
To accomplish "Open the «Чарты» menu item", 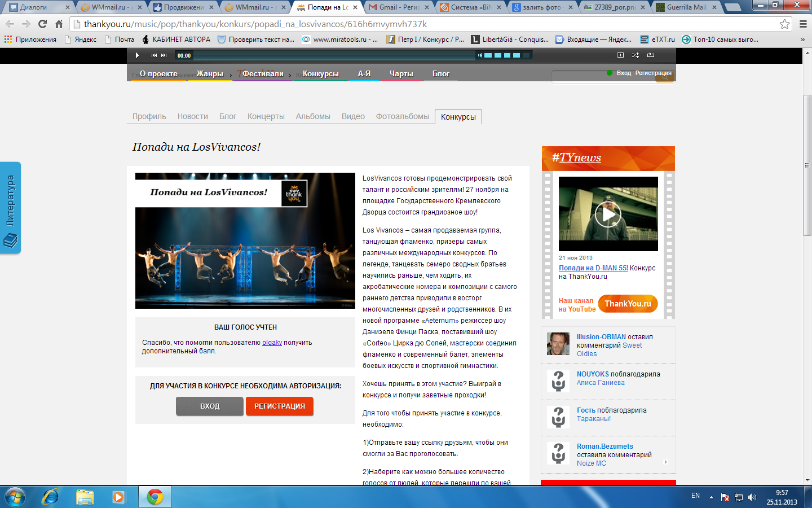I will 401,74.
